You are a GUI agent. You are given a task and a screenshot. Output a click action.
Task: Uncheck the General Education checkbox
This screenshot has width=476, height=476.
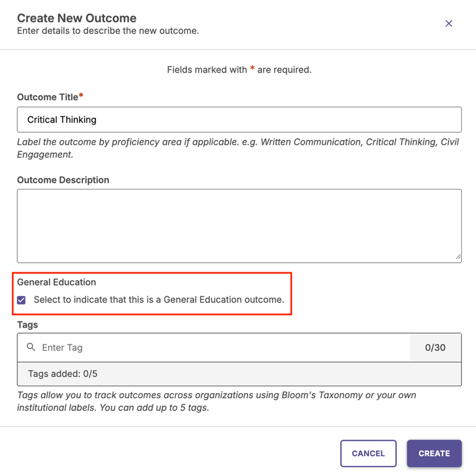[x=22, y=300]
